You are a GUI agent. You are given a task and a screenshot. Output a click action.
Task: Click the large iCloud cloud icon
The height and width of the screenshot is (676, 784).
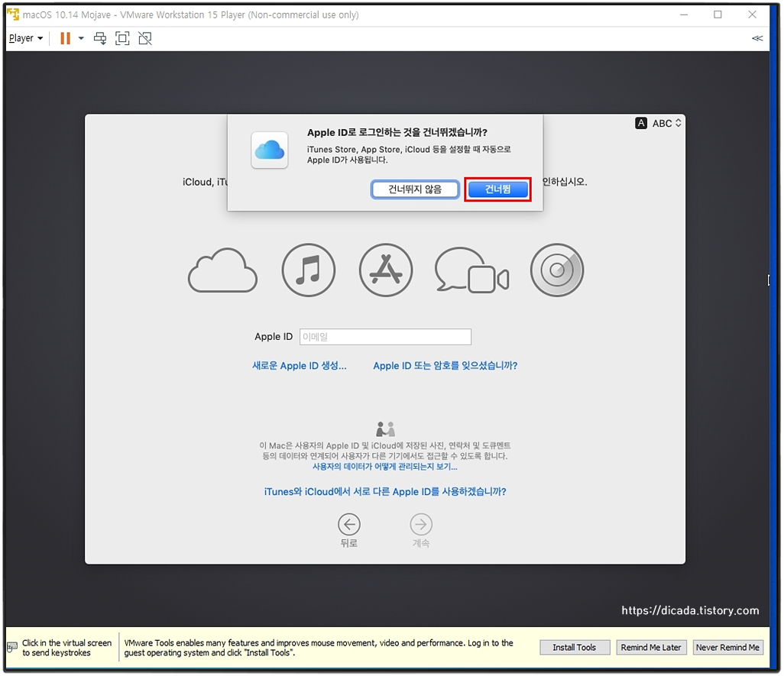222,270
